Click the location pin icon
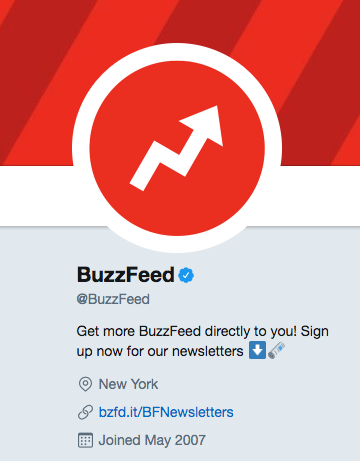This screenshot has height=461, width=360. pyautogui.click(x=85, y=384)
